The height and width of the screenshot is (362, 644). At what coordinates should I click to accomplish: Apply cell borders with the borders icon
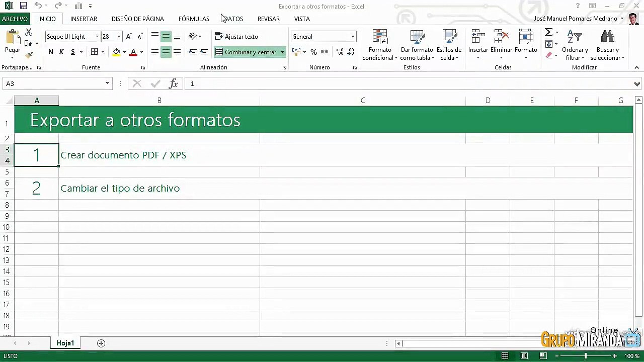94,52
